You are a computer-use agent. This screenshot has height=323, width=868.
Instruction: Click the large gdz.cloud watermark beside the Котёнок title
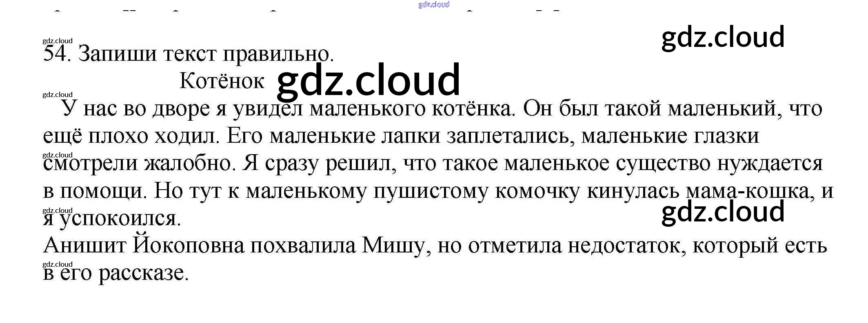(x=369, y=81)
